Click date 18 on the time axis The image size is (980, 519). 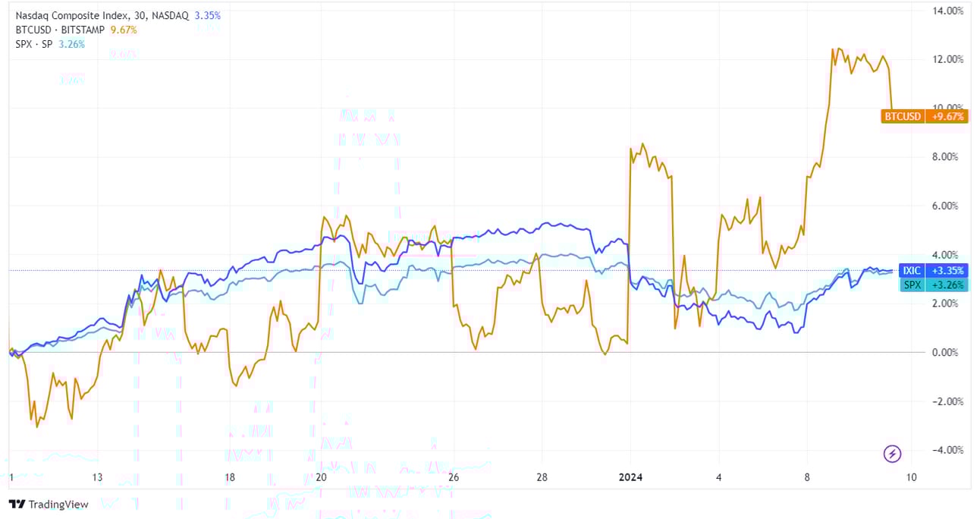(x=230, y=477)
